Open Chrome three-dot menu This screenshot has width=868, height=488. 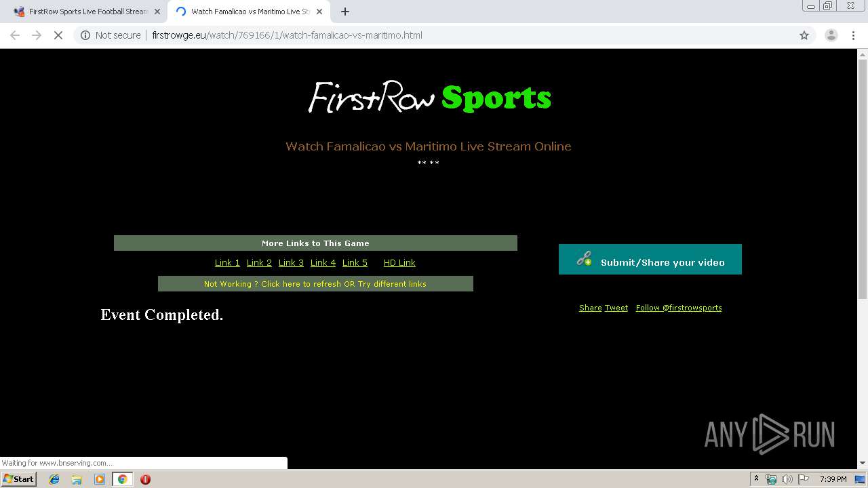coord(854,35)
